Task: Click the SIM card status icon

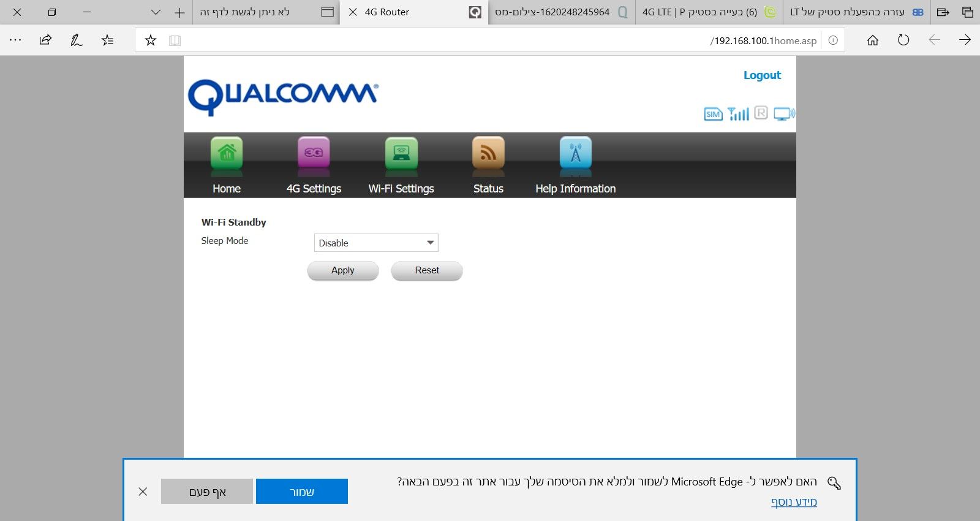Action: (713, 114)
